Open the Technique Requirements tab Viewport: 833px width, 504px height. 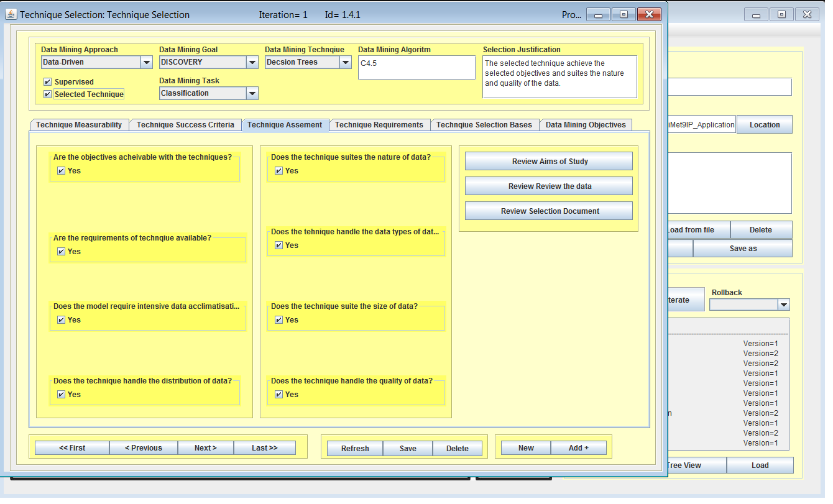click(x=379, y=125)
